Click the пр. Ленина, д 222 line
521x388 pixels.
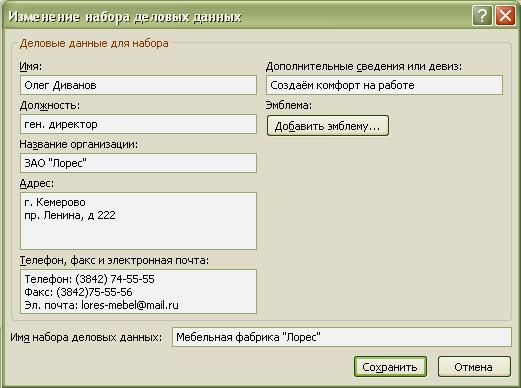point(70,215)
